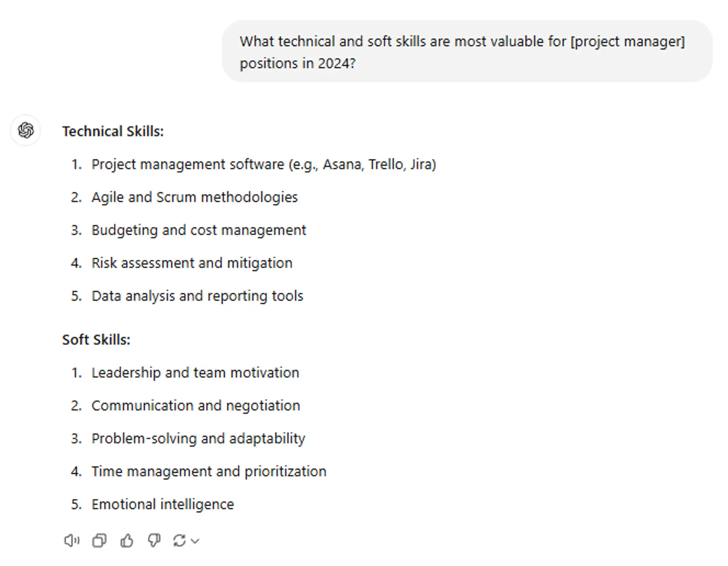Screen dimensions: 728x566
Task: Click the Asana, Trello, Jira list item
Action: (x=264, y=164)
